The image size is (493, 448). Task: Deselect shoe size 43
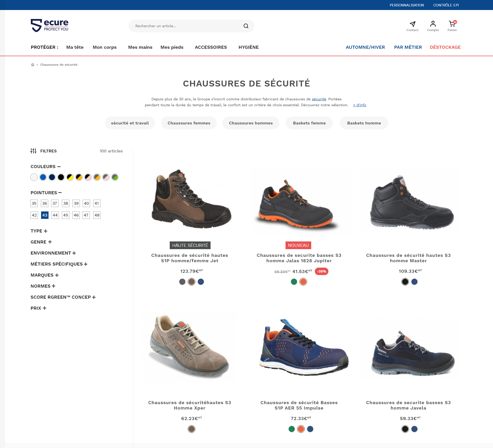(45, 215)
